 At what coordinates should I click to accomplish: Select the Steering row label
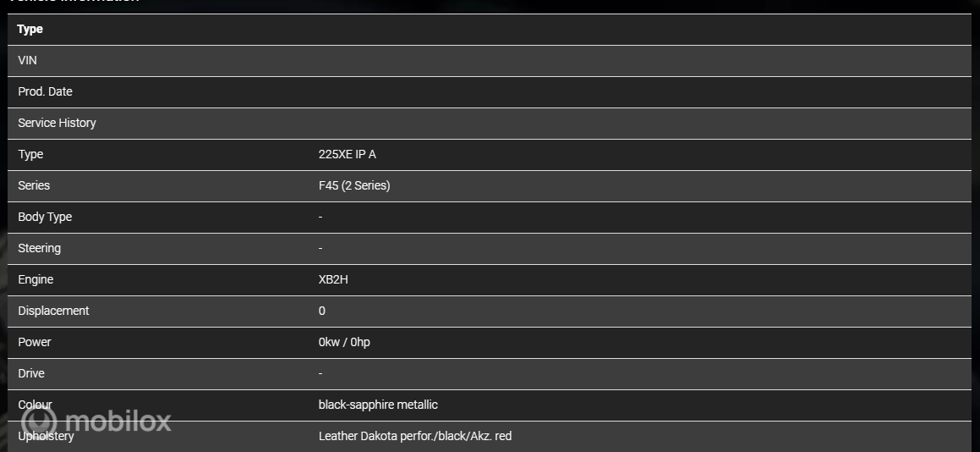point(40,248)
